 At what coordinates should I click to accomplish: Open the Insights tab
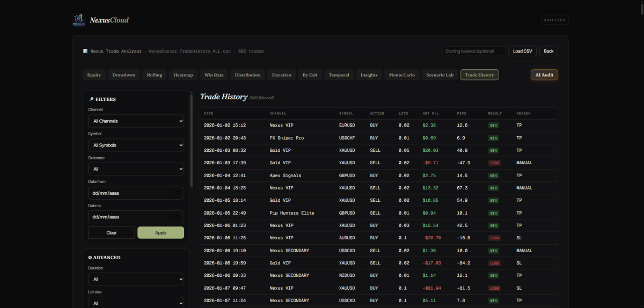(369, 75)
